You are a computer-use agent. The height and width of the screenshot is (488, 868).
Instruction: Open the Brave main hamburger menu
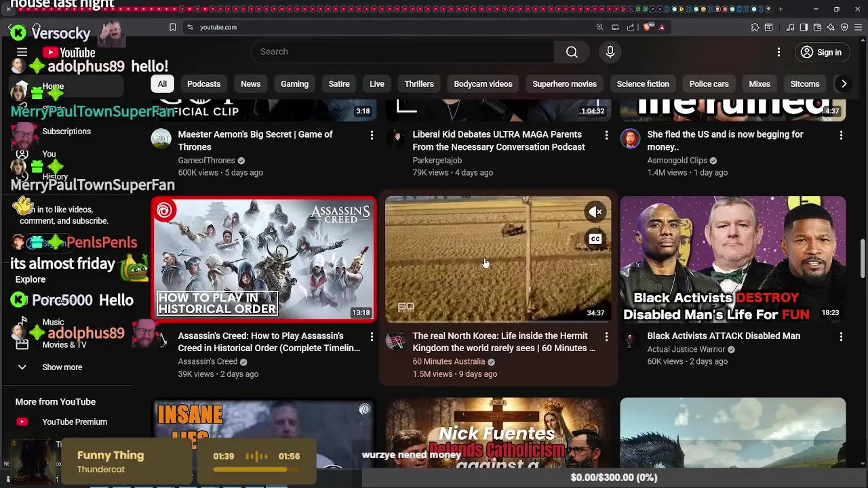tap(858, 27)
